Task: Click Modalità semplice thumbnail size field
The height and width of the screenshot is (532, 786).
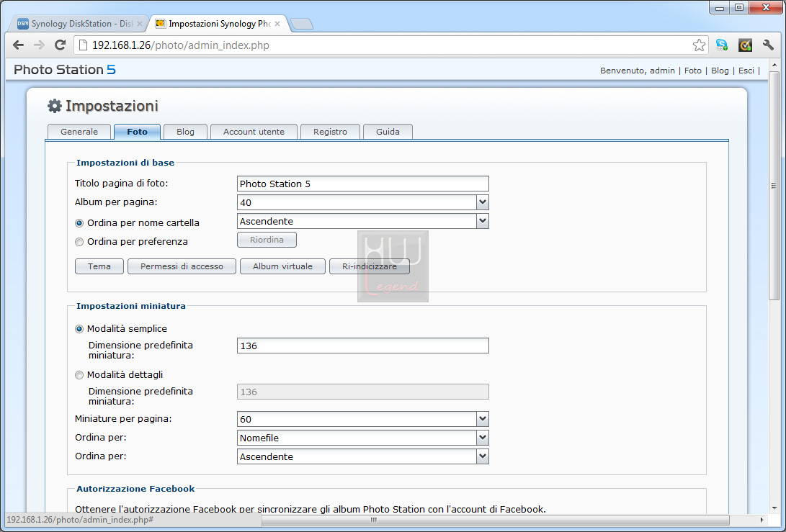Action: [x=363, y=346]
